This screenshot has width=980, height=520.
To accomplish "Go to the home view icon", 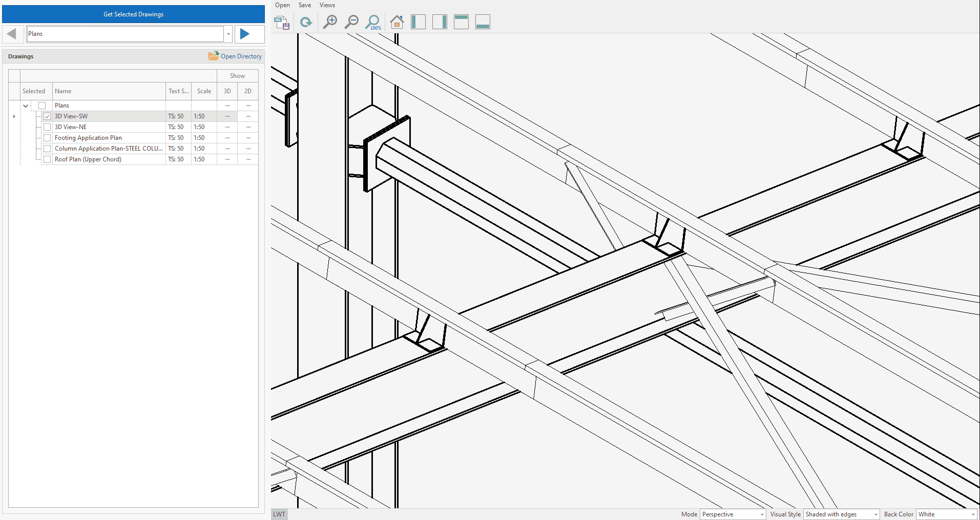I will pyautogui.click(x=397, y=22).
